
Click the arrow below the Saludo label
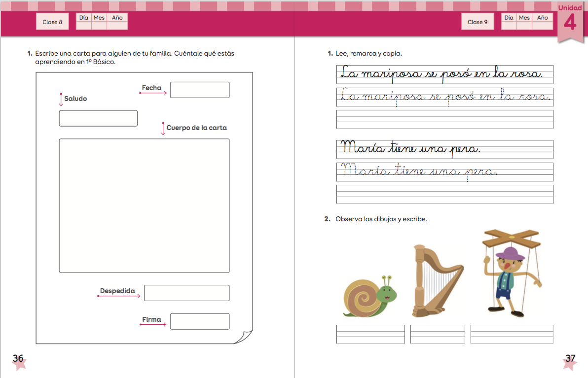pyautogui.click(x=61, y=100)
